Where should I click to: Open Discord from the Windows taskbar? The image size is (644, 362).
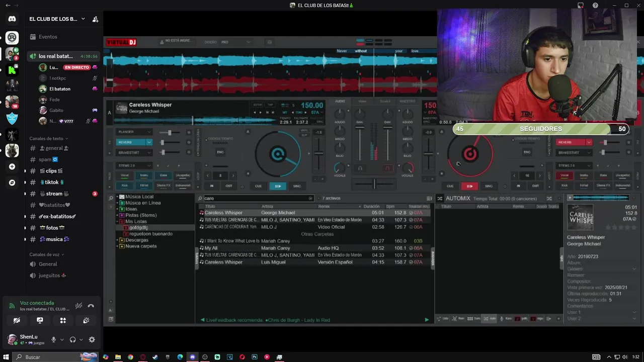pyautogui.click(x=192, y=357)
